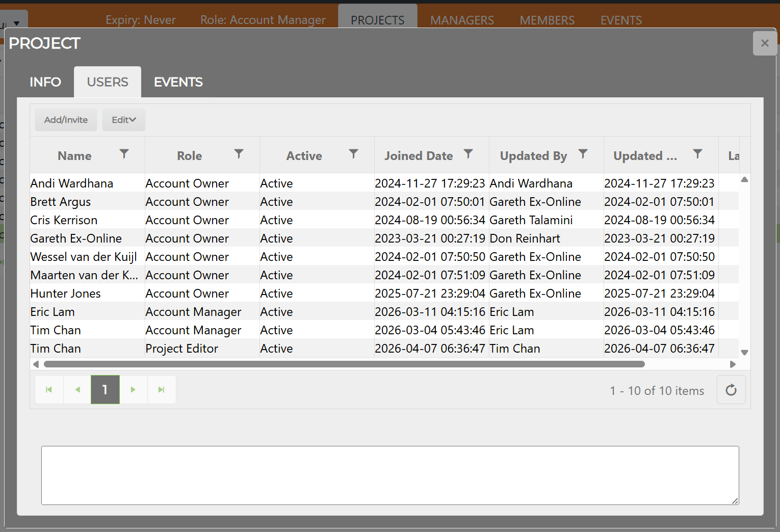Click into the empty text area
The image size is (780, 532).
390,475
